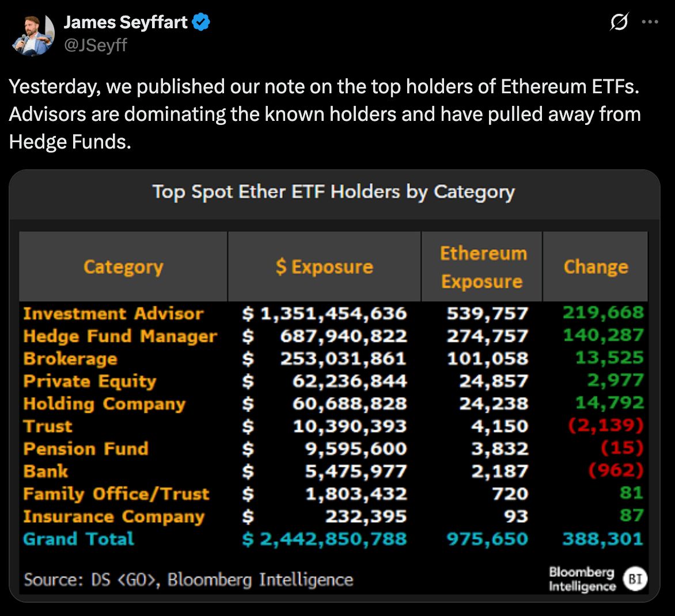
Task: Click the James Seyffart display name
Action: [126, 22]
